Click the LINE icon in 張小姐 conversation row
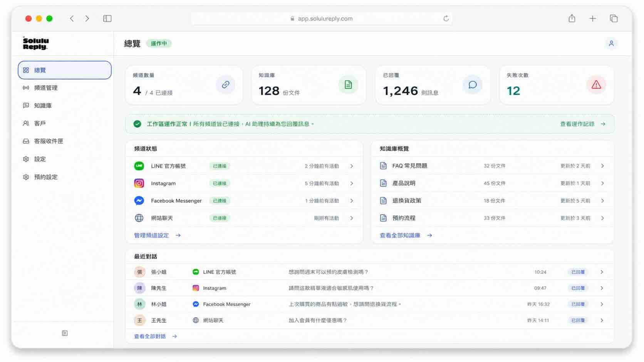 [x=196, y=272]
